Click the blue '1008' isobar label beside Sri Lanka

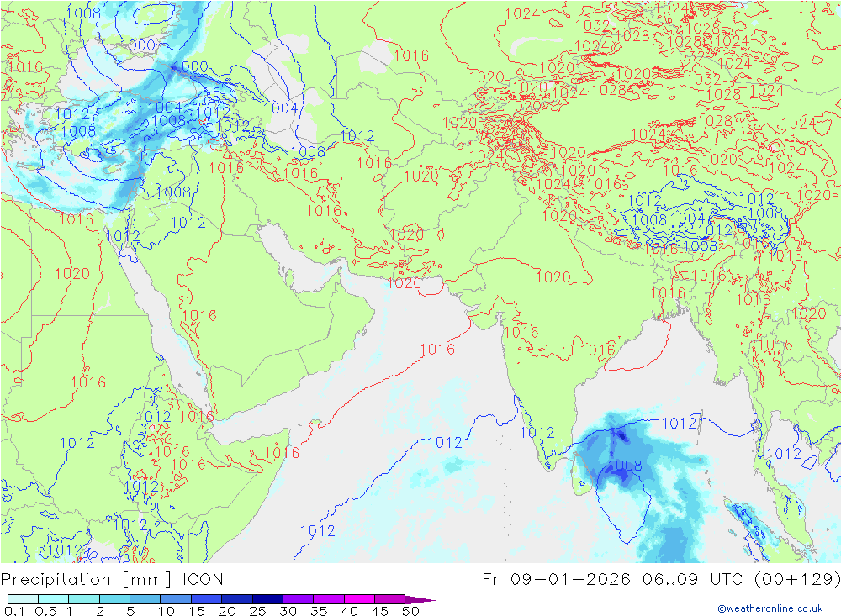625,465
